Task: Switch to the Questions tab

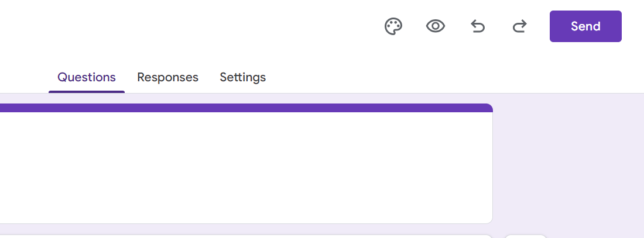Action: (87, 77)
